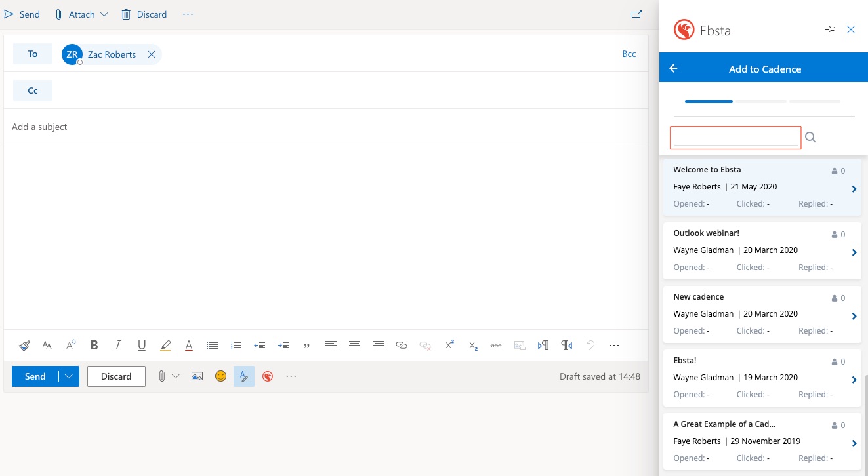Open more formatting options
The image size is (868, 476).
click(614, 345)
